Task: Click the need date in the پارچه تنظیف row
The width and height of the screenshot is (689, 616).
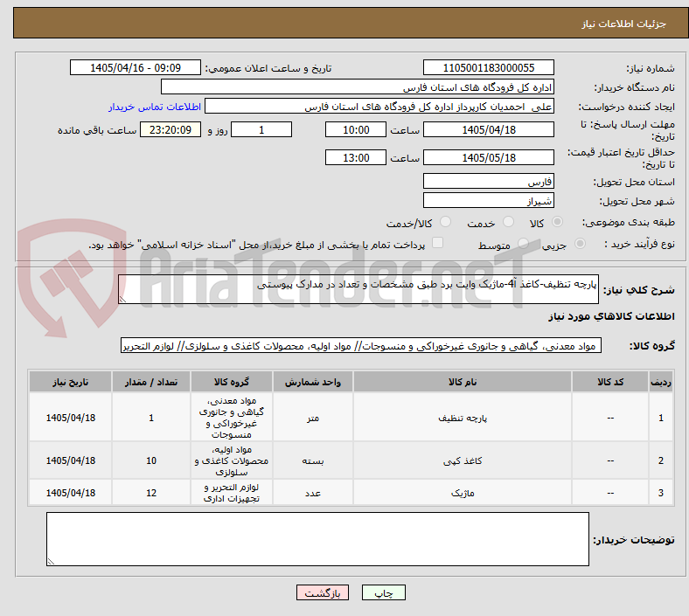Action: pos(70,418)
